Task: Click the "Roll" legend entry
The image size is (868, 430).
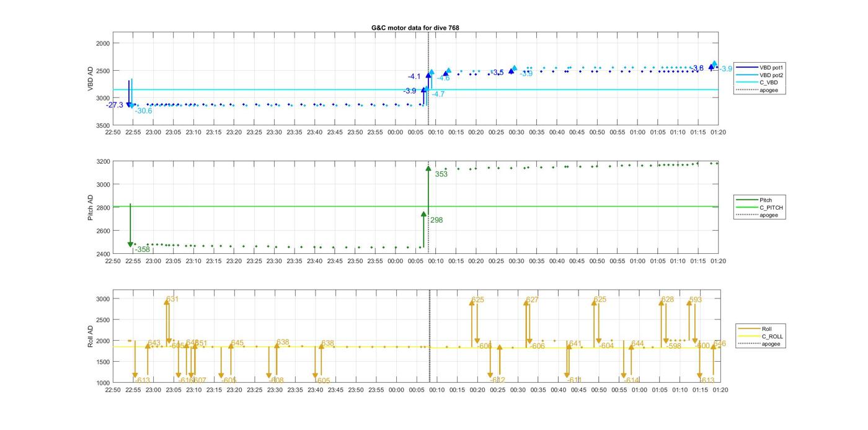Action: [767, 328]
